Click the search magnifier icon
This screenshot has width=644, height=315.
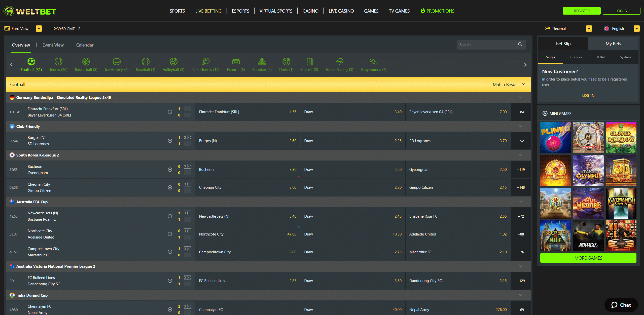click(520, 45)
